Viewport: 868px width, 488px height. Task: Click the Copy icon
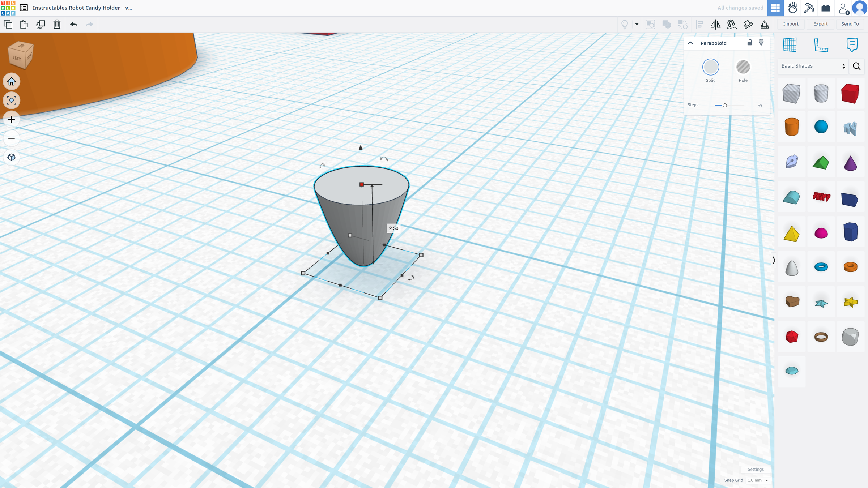tap(8, 24)
